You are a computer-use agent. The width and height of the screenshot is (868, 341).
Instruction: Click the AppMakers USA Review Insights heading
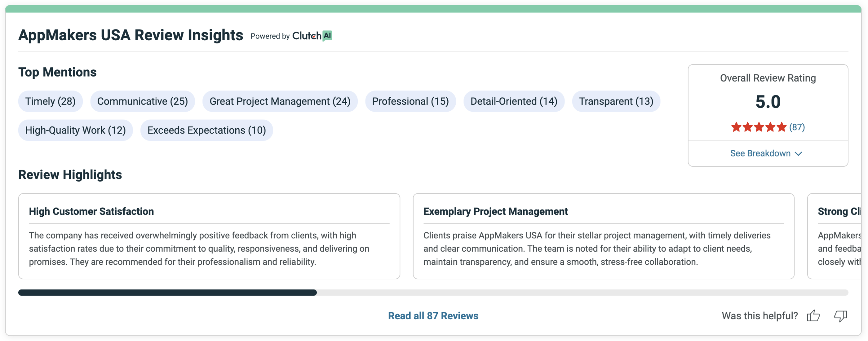pos(131,35)
